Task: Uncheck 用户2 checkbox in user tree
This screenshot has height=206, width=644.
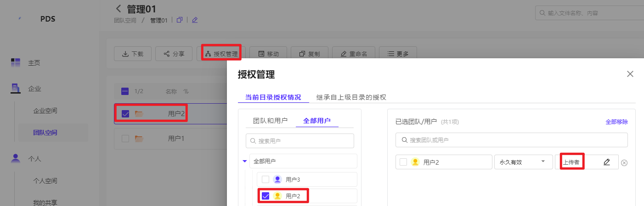Action: click(265, 196)
